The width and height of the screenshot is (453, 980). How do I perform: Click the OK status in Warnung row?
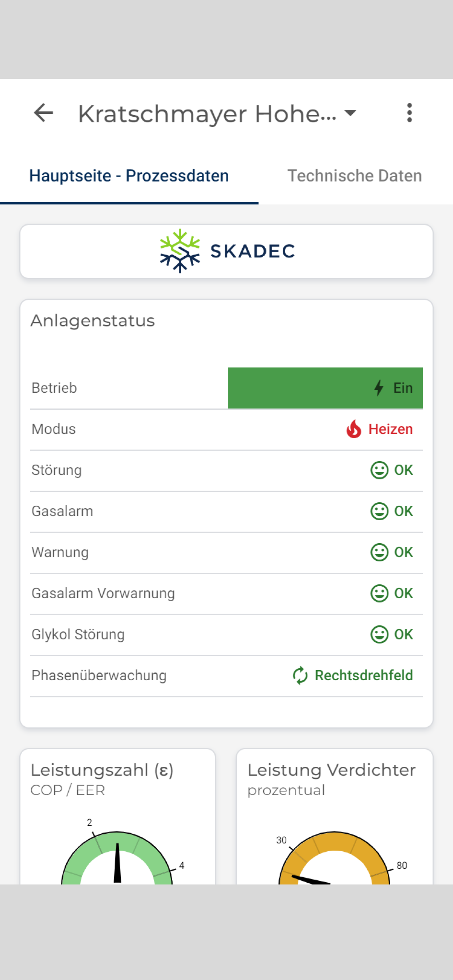pyautogui.click(x=403, y=552)
